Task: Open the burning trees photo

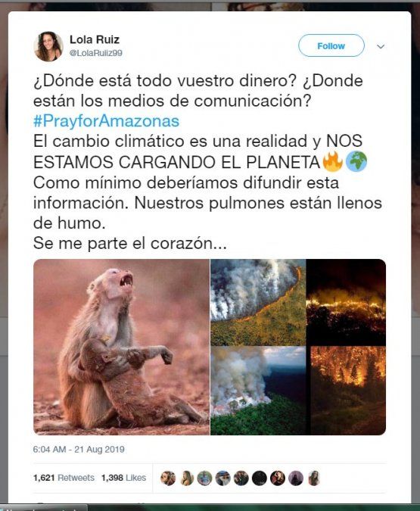Action: [x=346, y=391]
